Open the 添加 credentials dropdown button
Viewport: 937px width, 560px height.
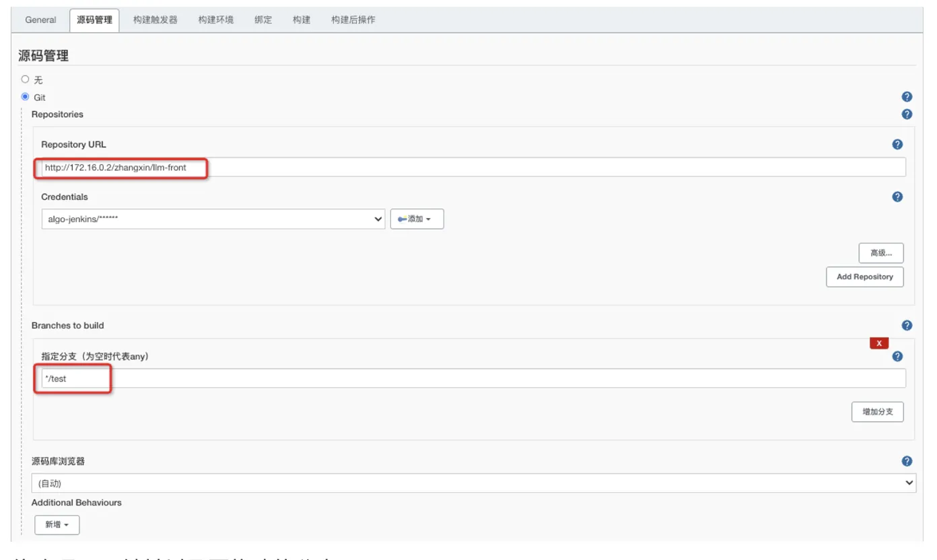click(417, 219)
